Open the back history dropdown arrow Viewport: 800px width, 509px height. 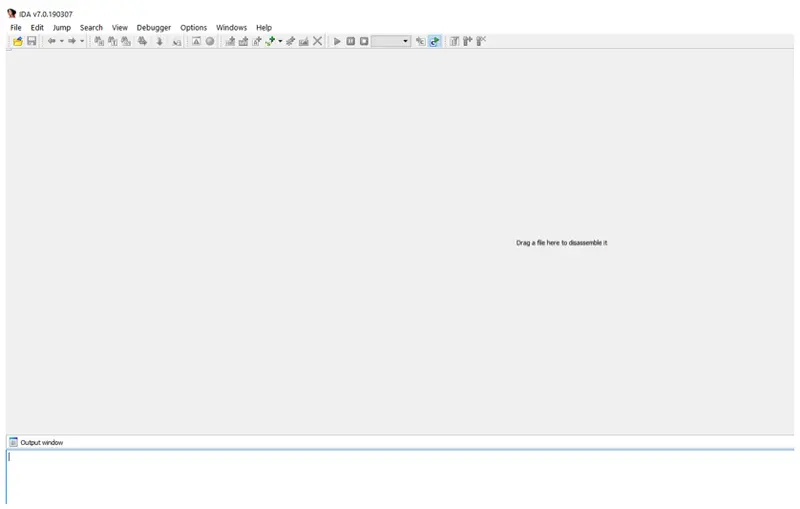point(62,41)
